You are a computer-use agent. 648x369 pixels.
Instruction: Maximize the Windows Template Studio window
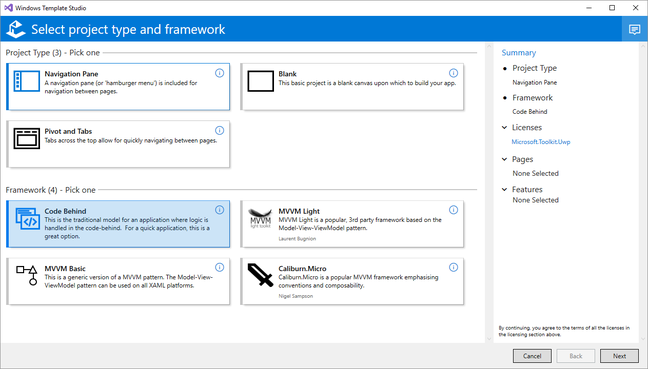[612, 8]
